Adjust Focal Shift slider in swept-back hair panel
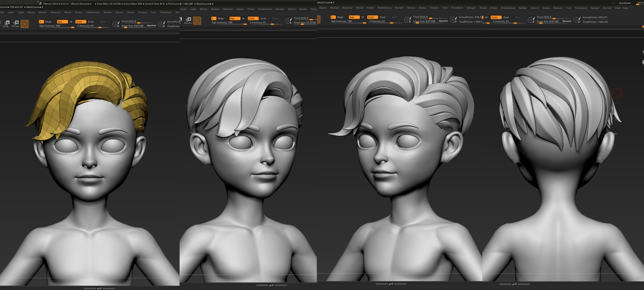 431,17
